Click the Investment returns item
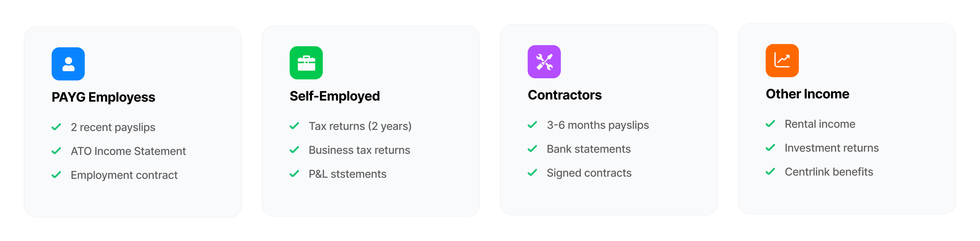This screenshot has height=241, width=980. point(831,148)
